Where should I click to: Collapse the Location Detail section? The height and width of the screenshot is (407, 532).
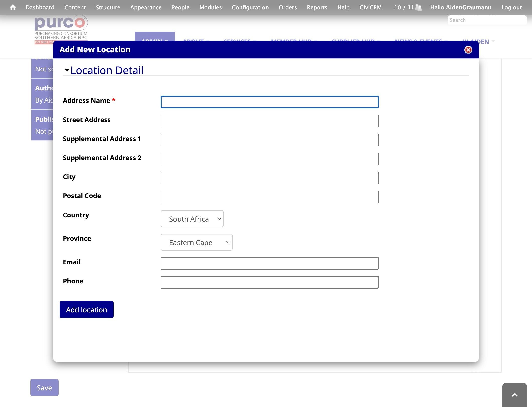(67, 70)
